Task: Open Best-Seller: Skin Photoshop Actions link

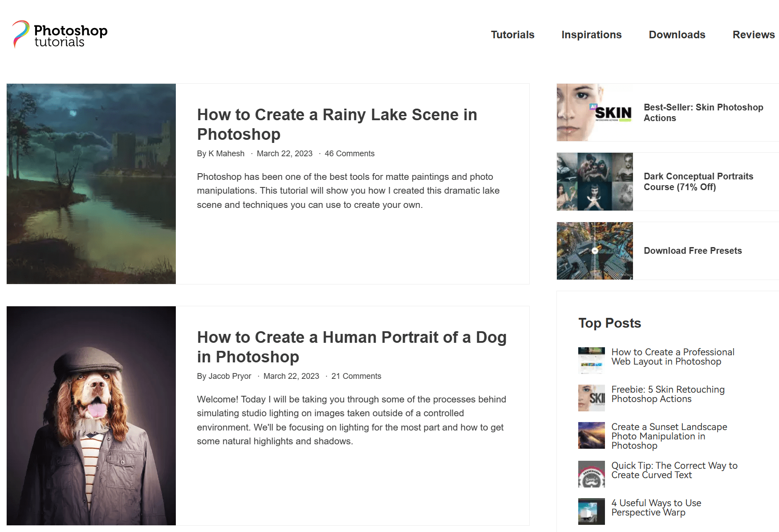Action: pos(703,113)
